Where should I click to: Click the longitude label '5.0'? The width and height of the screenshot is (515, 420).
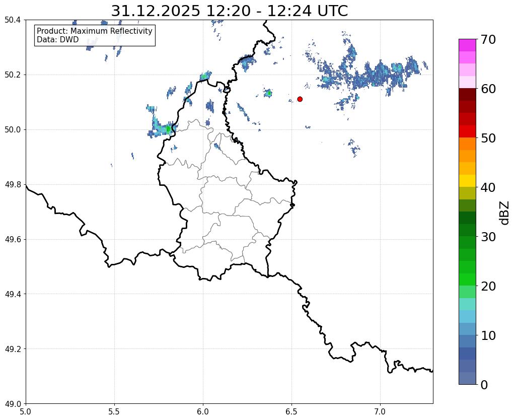pyautogui.click(x=26, y=411)
